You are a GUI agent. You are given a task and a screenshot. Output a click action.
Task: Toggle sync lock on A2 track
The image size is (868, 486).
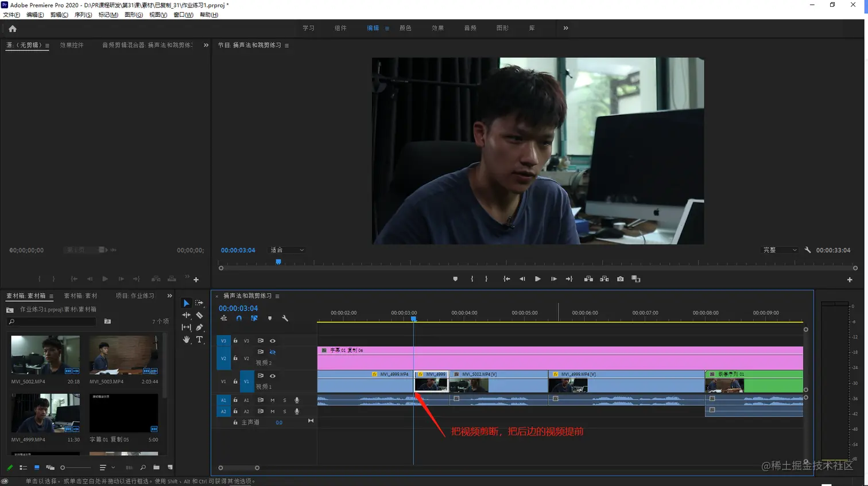click(x=261, y=411)
